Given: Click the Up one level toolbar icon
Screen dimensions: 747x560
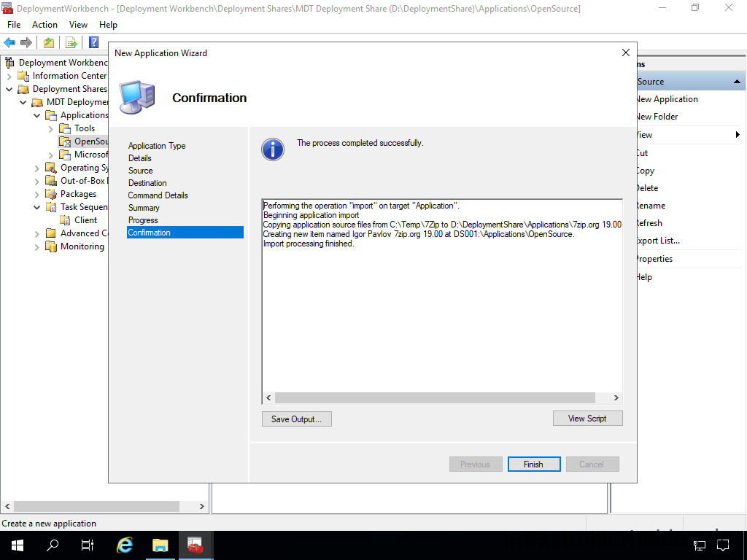Looking at the screenshot, I should [x=49, y=42].
